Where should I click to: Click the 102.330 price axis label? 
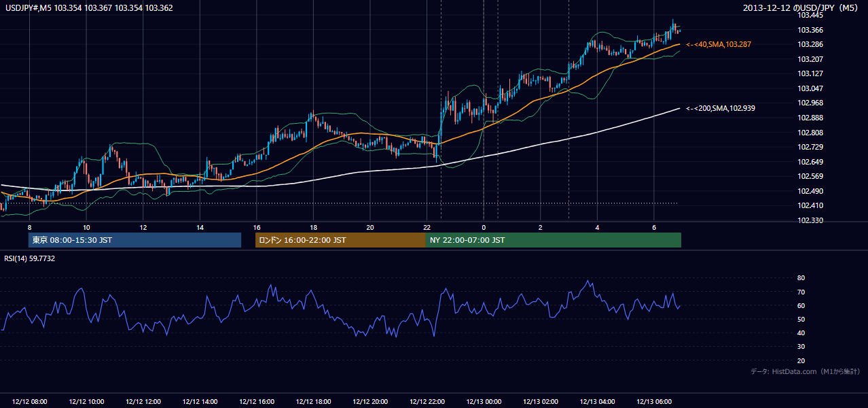coord(810,220)
